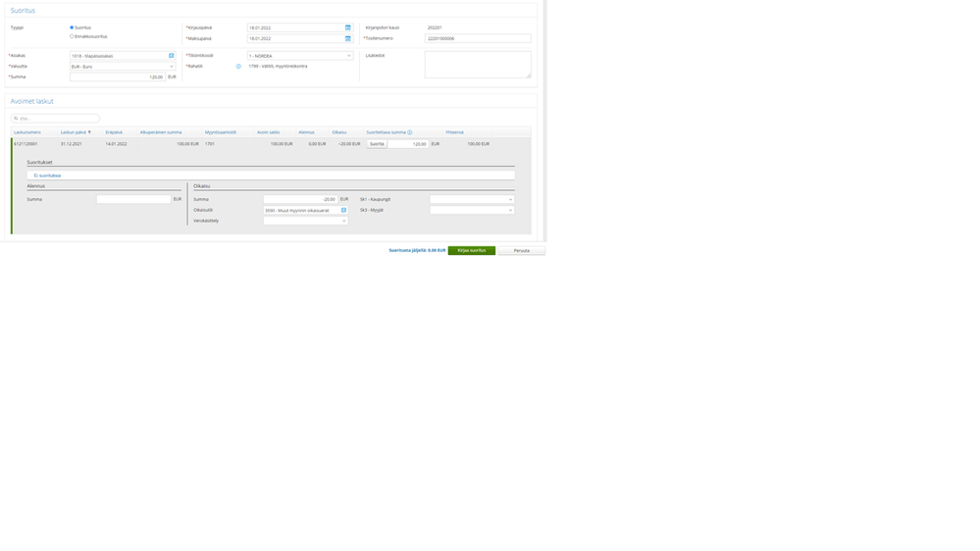Click the Peruuta button
980x551 pixels.
[521, 251]
